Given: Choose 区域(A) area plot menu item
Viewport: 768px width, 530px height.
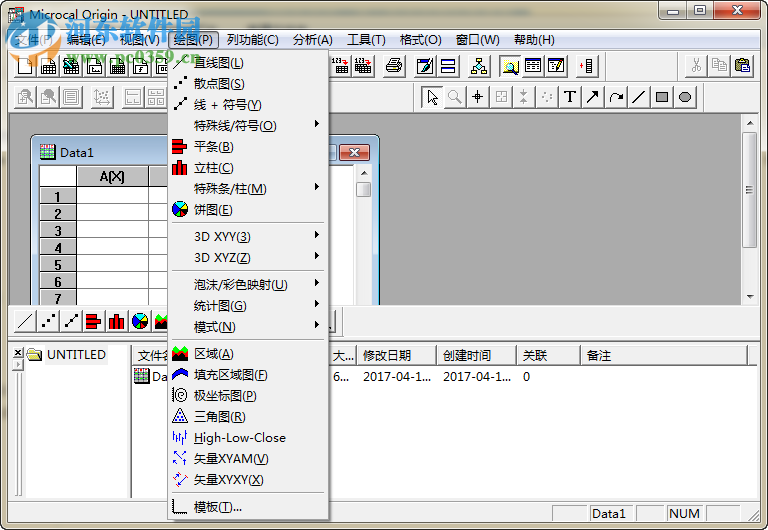Looking at the screenshot, I should (248, 354).
